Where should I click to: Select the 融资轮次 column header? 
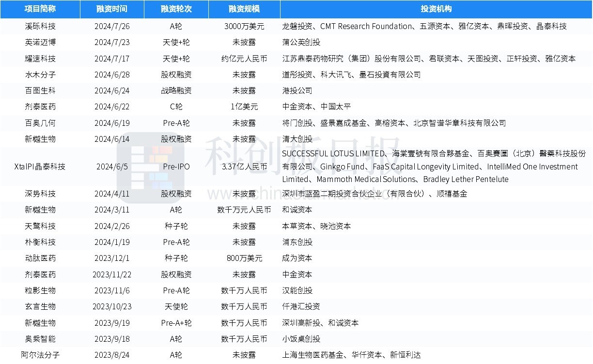pos(176,9)
